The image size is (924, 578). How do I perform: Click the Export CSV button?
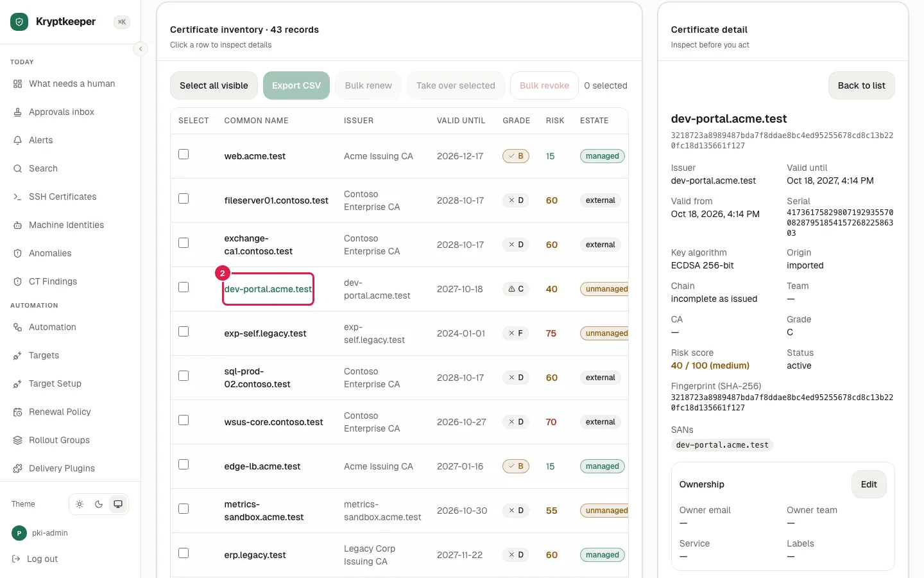coord(296,85)
